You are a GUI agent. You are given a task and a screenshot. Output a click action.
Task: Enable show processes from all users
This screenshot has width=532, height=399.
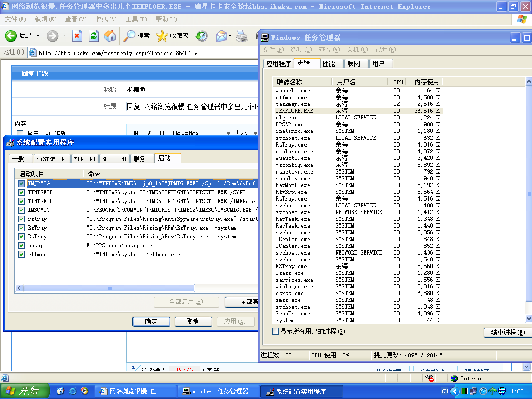pos(276,331)
